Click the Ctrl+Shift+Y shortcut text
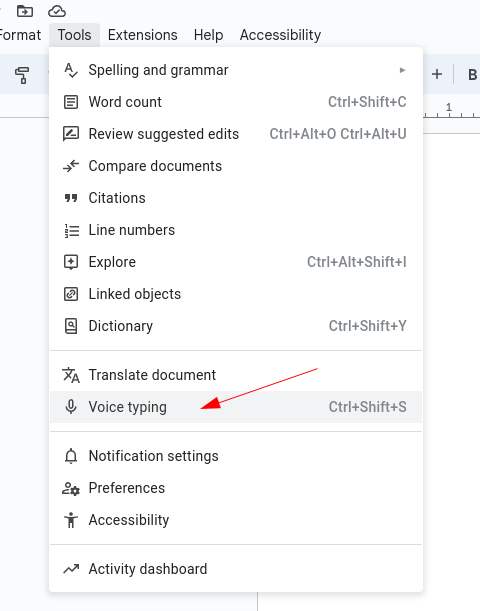This screenshot has height=611, width=480. coord(367,326)
